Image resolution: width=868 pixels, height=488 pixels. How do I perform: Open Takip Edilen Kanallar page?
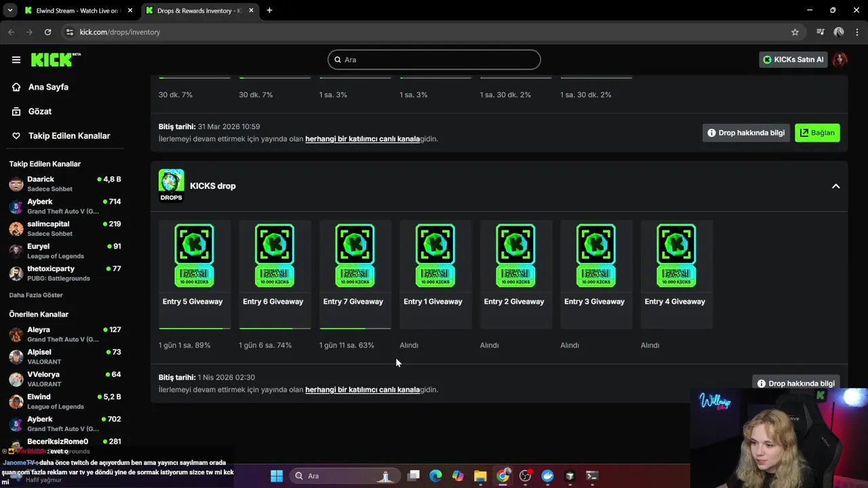[x=61, y=136]
